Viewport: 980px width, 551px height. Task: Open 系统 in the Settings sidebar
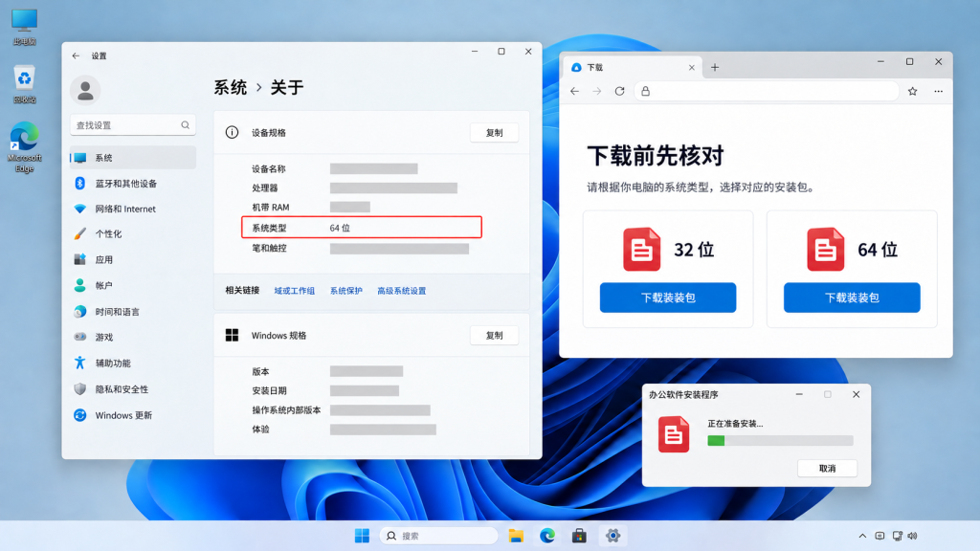(132, 158)
